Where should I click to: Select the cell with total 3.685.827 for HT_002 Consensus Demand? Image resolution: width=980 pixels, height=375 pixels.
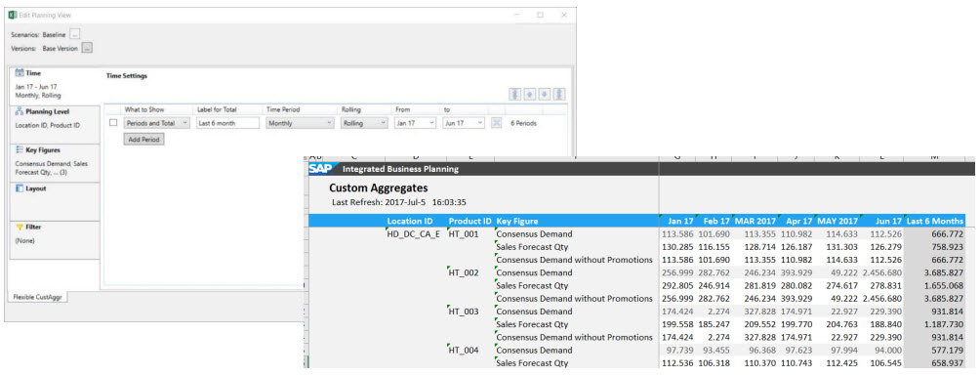coord(935,272)
